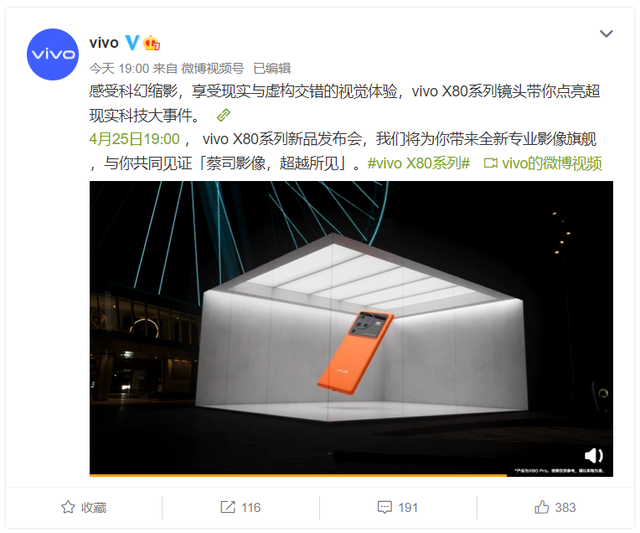Click the 今天 19:00 post timestamp
Viewport: 640px width, 533px height.
[119, 68]
